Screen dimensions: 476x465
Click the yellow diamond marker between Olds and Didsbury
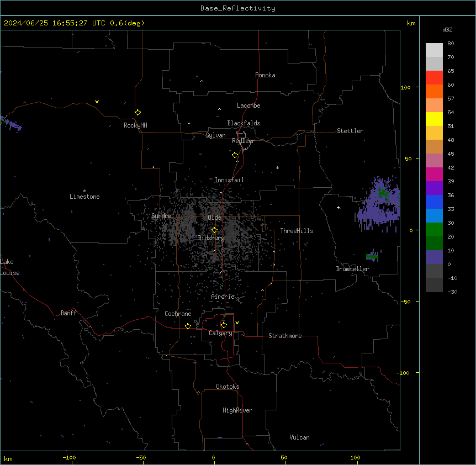[x=215, y=230]
